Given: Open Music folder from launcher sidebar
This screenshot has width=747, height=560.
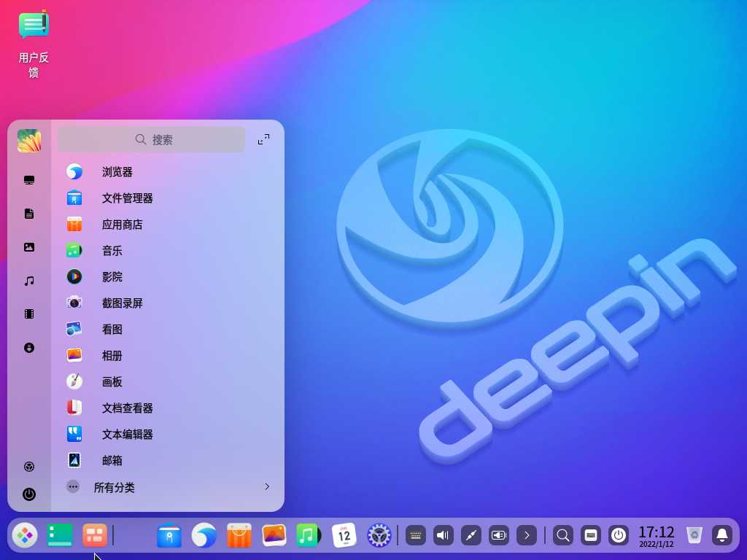Looking at the screenshot, I should [29, 281].
